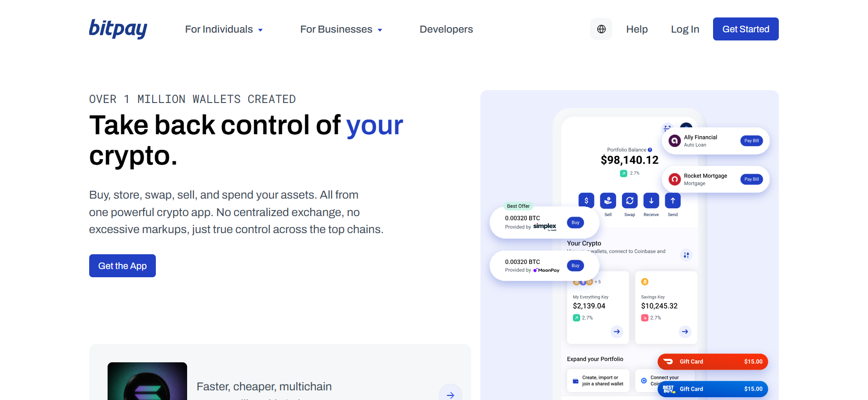The width and height of the screenshot is (868, 400).
Task: Select the Best Buy Gift Card
Action: coord(712,389)
